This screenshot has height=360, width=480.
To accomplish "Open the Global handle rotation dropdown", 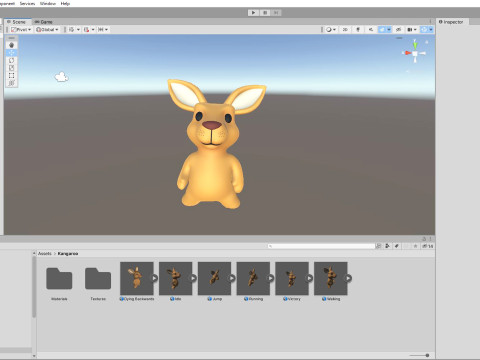I will tap(47, 30).
